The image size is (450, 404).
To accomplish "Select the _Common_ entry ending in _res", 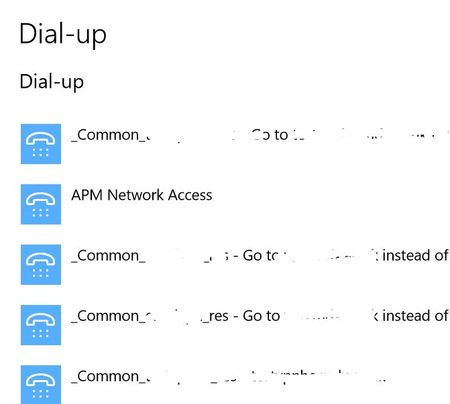I will pos(150,316).
